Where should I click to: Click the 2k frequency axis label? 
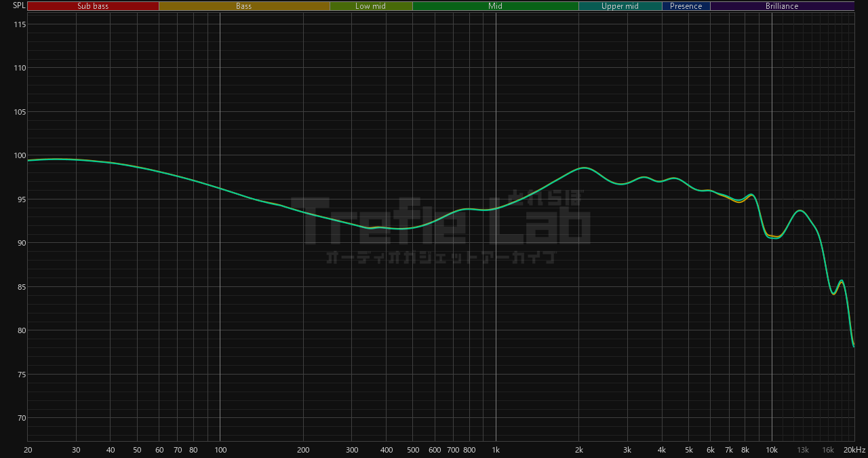pyautogui.click(x=579, y=451)
